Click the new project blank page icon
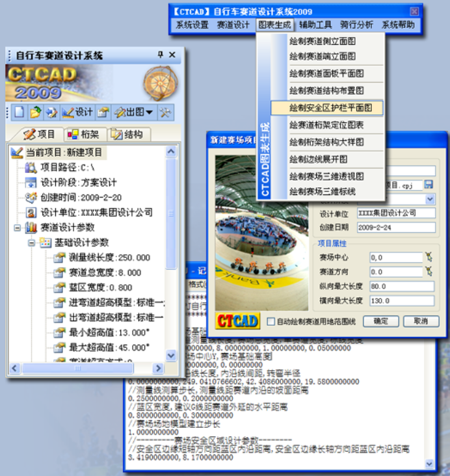This screenshot has height=476, width=450. [20, 112]
